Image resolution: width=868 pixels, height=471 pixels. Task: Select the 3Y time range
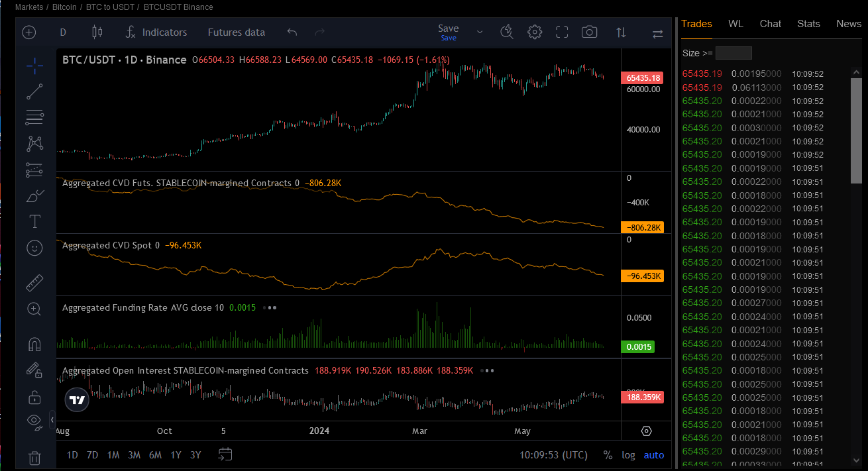tap(195, 455)
